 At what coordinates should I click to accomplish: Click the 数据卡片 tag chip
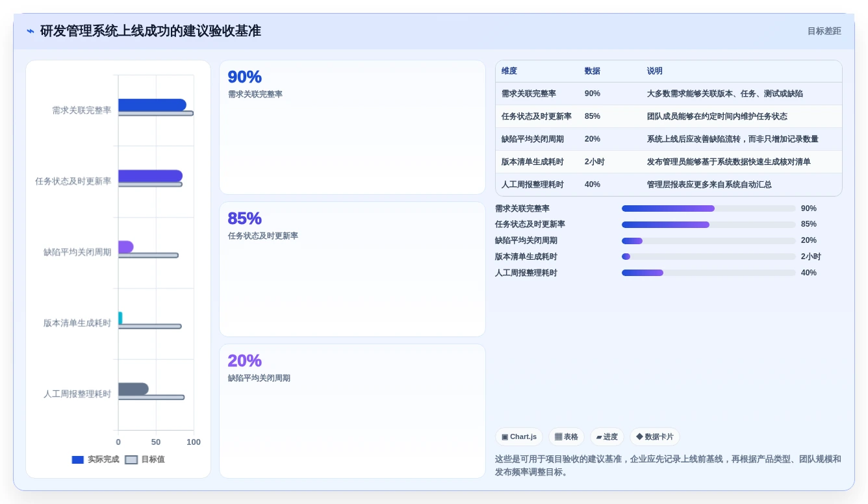[x=654, y=436]
